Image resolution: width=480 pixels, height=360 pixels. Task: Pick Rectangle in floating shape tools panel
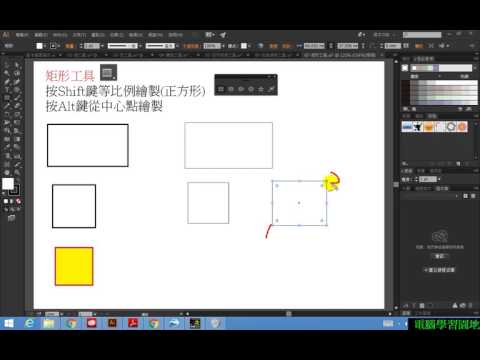point(221,89)
